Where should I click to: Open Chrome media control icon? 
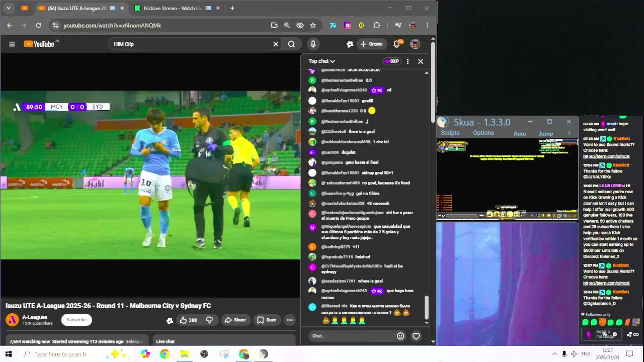(x=398, y=25)
